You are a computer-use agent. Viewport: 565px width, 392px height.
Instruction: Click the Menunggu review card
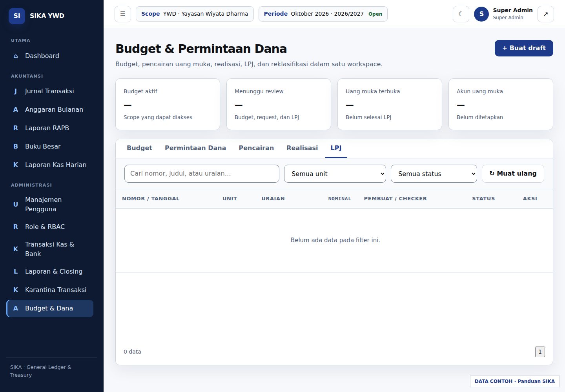tap(279, 104)
